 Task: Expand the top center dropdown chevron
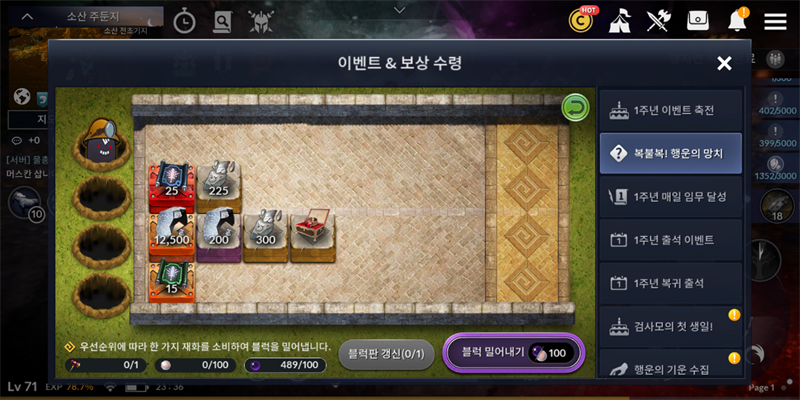(400, 10)
